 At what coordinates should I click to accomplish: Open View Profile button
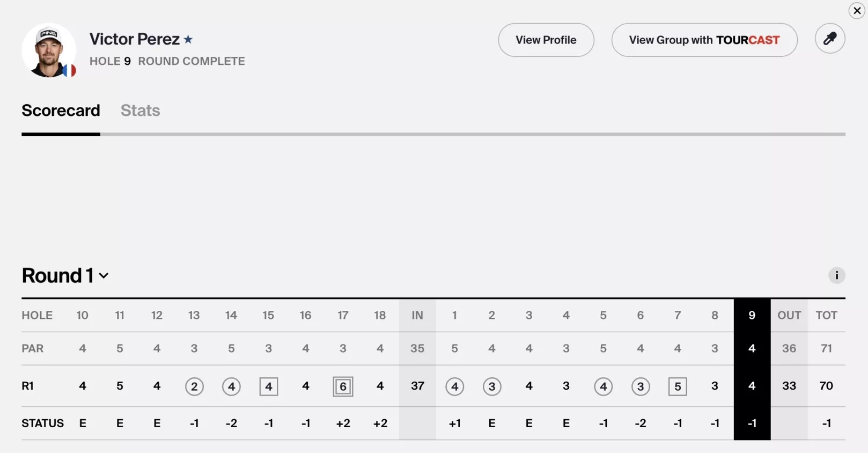546,40
